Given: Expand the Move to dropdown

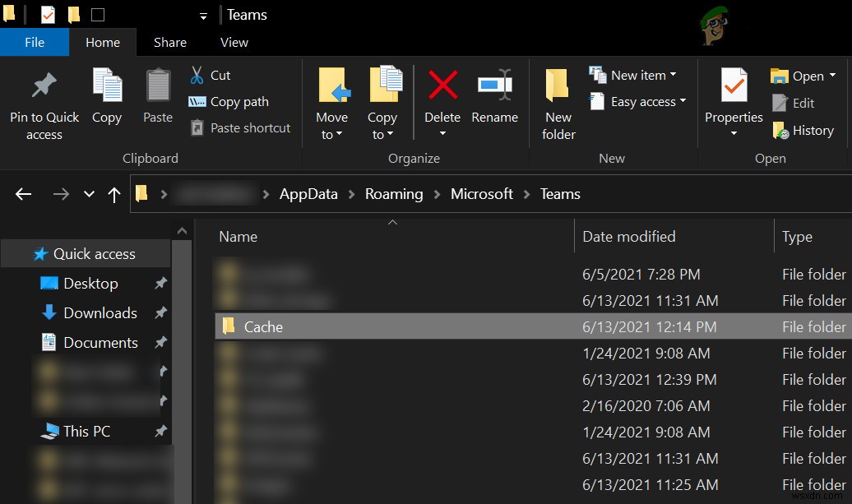Looking at the screenshot, I should [331, 135].
